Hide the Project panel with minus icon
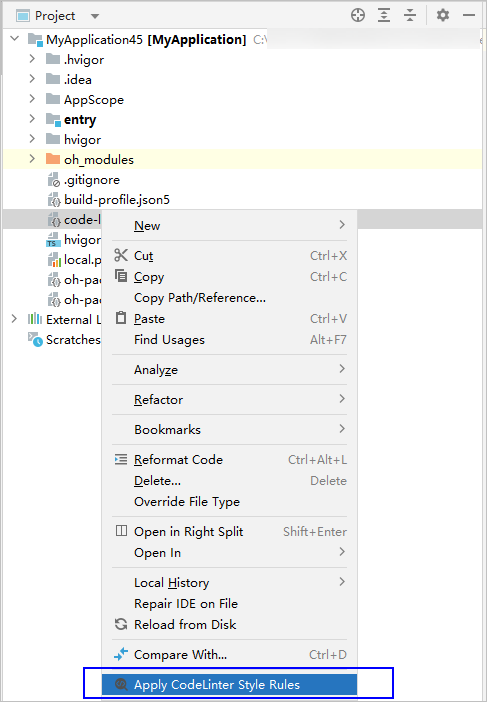The height and width of the screenshot is (702, 487). pos(469,16)
